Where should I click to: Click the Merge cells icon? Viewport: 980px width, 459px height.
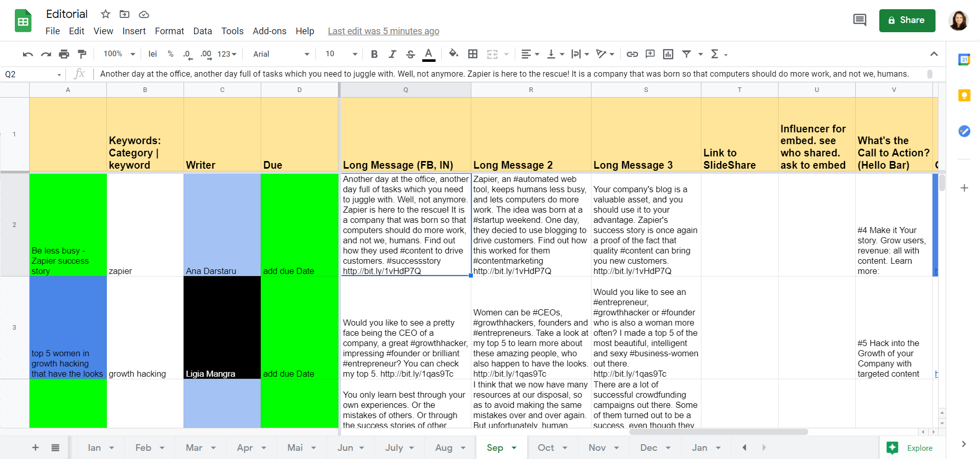click(x=492, y=54)
